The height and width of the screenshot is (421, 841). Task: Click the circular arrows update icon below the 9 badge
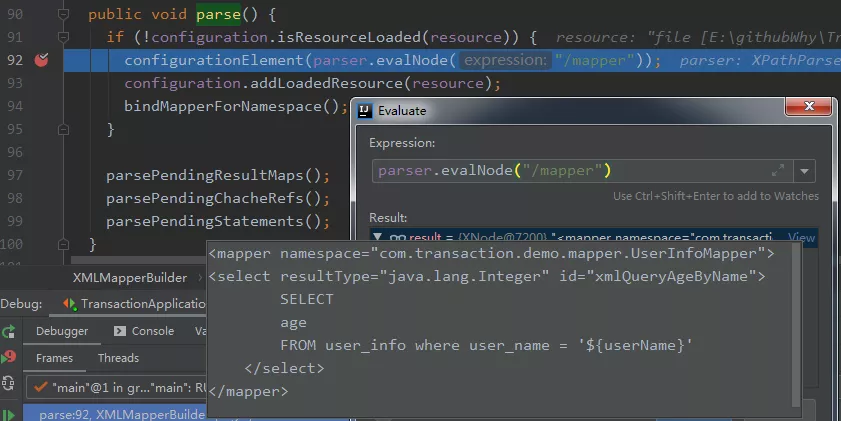coord(9,383)
